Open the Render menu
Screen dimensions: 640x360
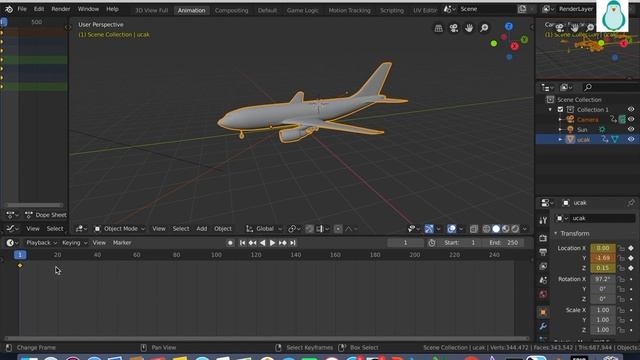60,9
